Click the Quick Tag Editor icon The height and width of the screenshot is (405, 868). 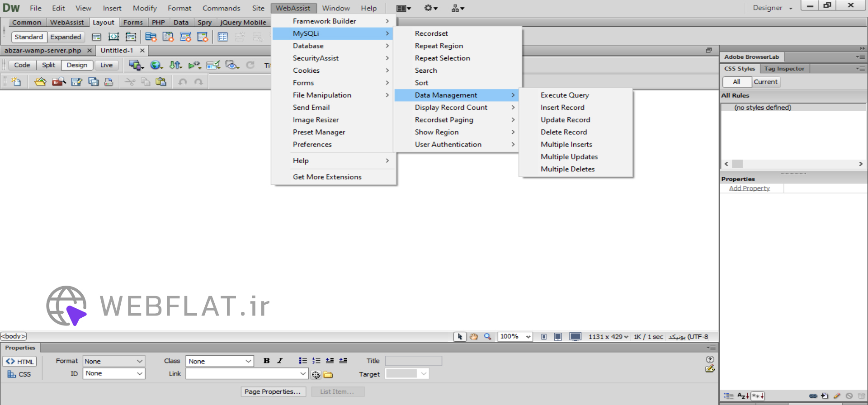click(x=710, y=369)
